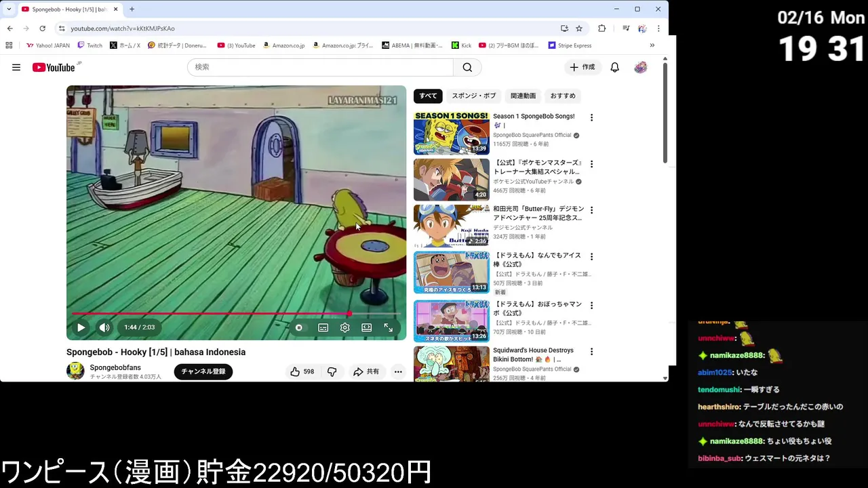This screenshot has width=868, height=488.
Task: Select the 関連動画 filter chip
Action: [x=523, y=96]
